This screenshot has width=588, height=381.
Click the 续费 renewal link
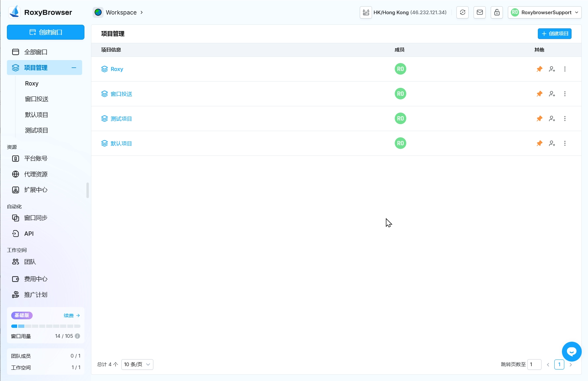pyautogui.click(x=72, y=316)
